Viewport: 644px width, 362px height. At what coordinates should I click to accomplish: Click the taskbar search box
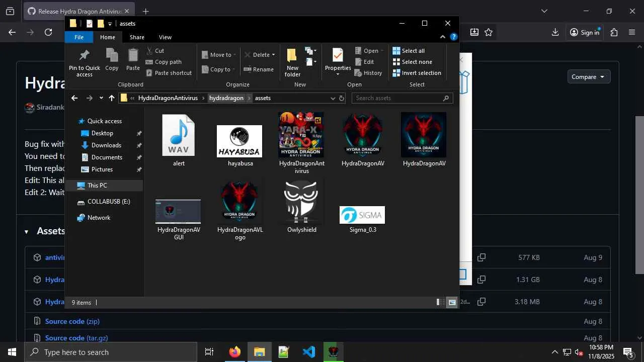[x=111, y=352]
